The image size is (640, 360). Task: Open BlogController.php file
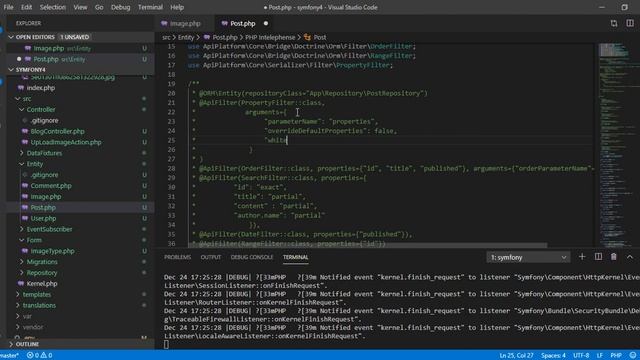tap(58, 131)
